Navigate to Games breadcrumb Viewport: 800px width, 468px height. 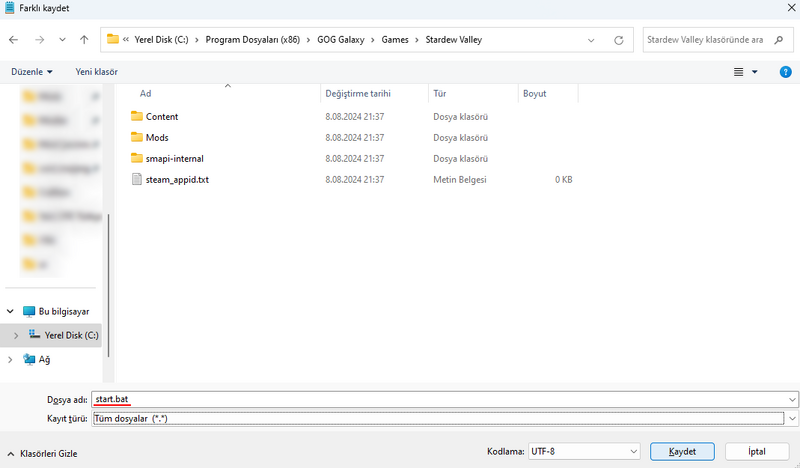coord(395,40)
